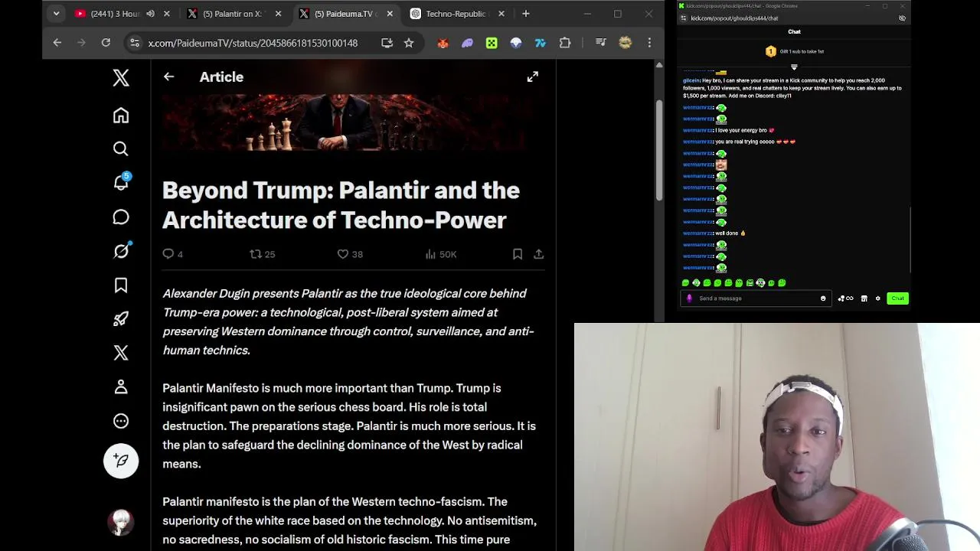Bookmark this page with the star
The width and height of the screenshot is (980, 551).
tap(409, 43)
